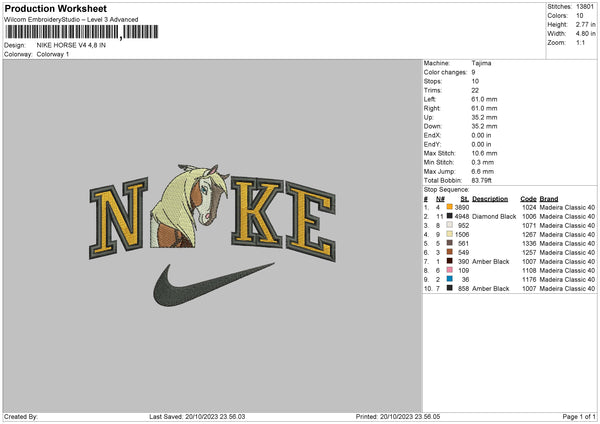The width and height of the screenshot is (600, 424).
Task: Select the Wilcom EmbroideryStudio – Level 3 Advanced line
Action: click(x=71, y=20)
